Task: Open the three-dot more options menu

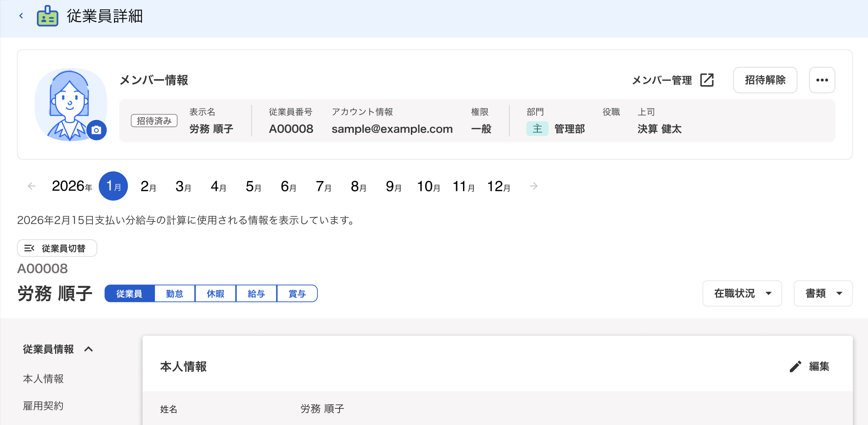Action: (x=822, y=80)
